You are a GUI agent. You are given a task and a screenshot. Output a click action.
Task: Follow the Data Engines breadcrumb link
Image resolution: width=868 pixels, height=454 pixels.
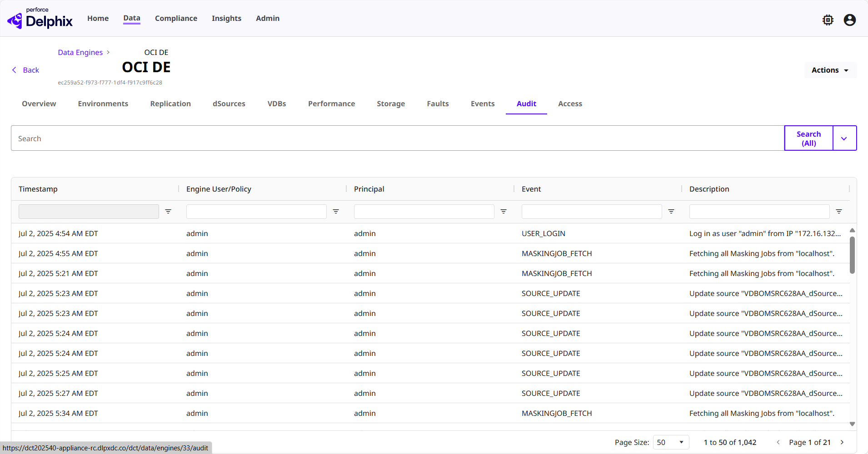click(x=80, y=52)
